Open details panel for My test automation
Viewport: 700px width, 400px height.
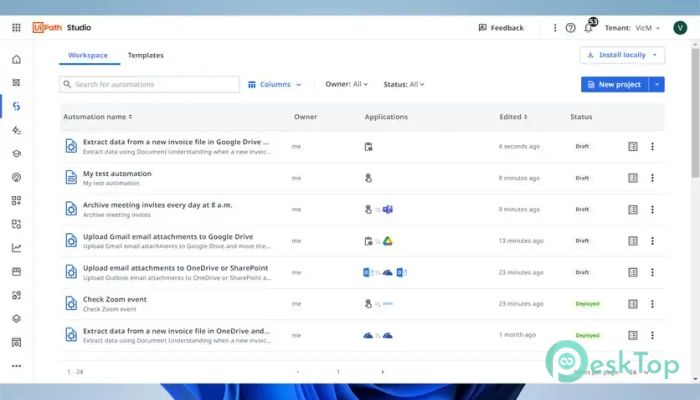[x=633, y=178]
